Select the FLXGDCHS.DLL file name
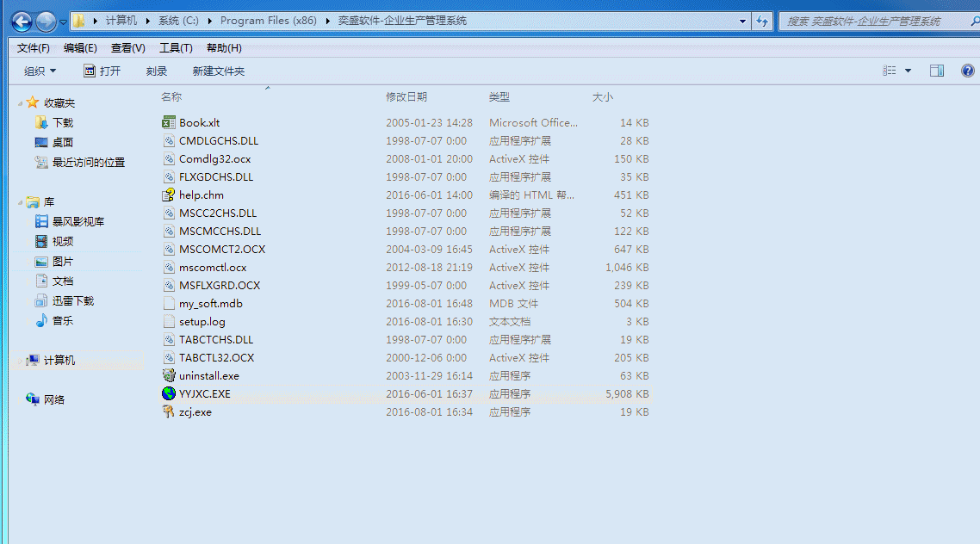 [215, 176]
